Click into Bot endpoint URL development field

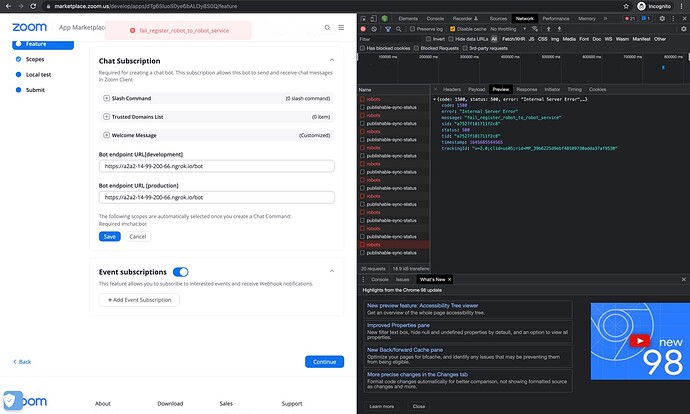217,166
